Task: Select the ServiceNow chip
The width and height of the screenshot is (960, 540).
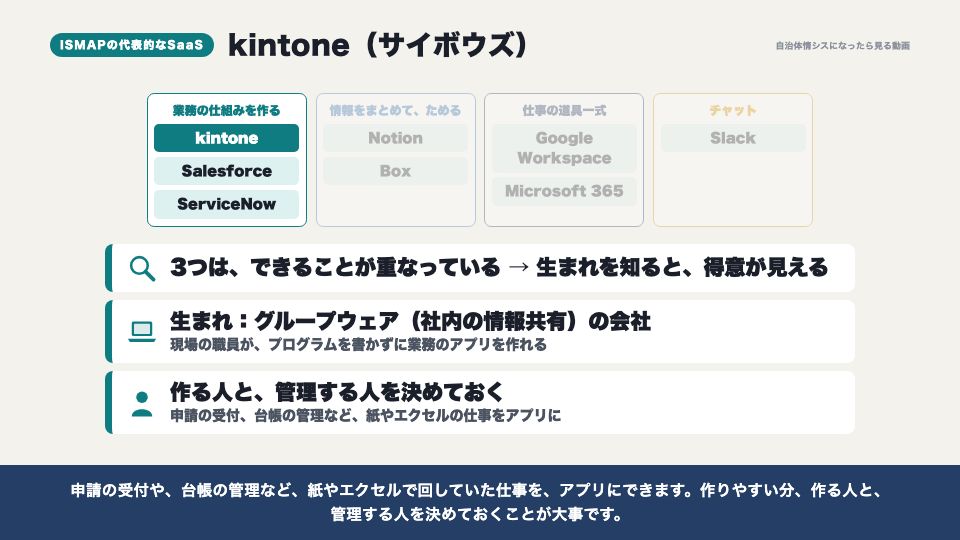Action: 227,204
